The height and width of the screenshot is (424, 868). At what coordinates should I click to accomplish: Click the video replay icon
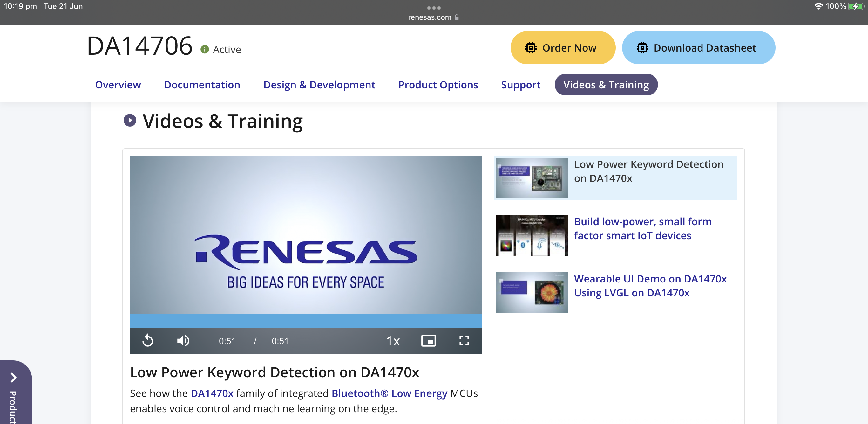tap(148, 341)
